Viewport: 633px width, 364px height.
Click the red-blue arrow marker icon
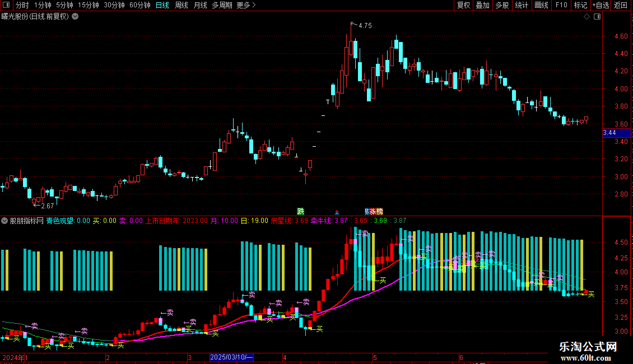click(x=337, y=212)
